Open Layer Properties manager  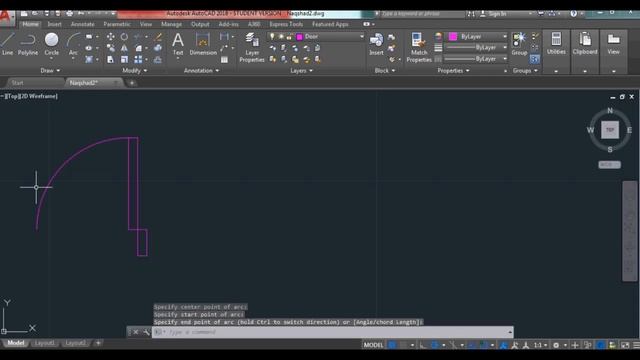(x=252, y=48)
